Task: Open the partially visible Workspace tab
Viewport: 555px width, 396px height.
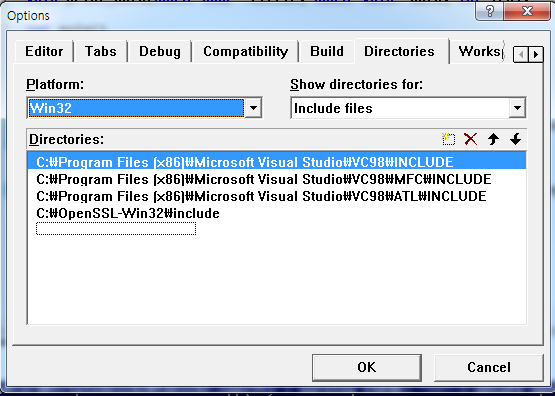Action: point(480,51)
